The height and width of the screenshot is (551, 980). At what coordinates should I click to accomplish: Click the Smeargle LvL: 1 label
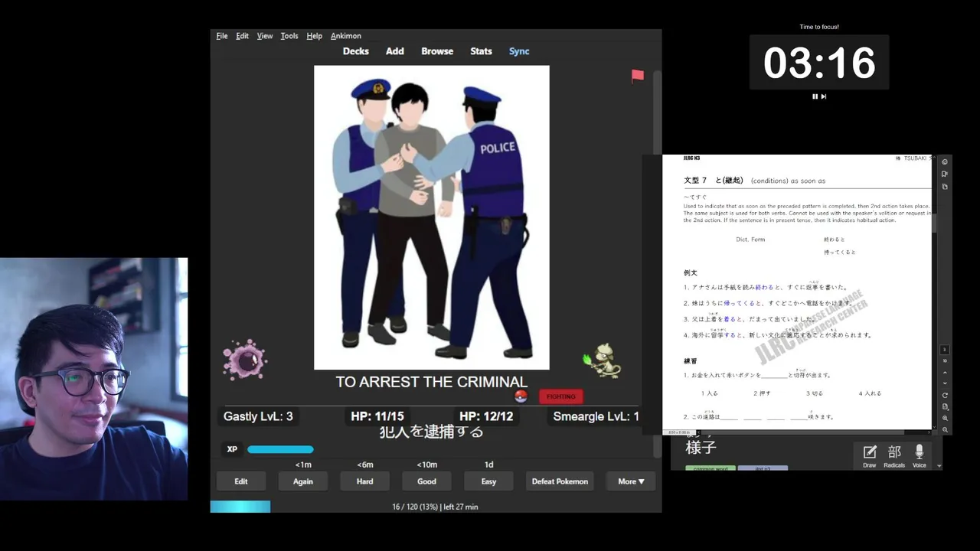pos(596,416)
